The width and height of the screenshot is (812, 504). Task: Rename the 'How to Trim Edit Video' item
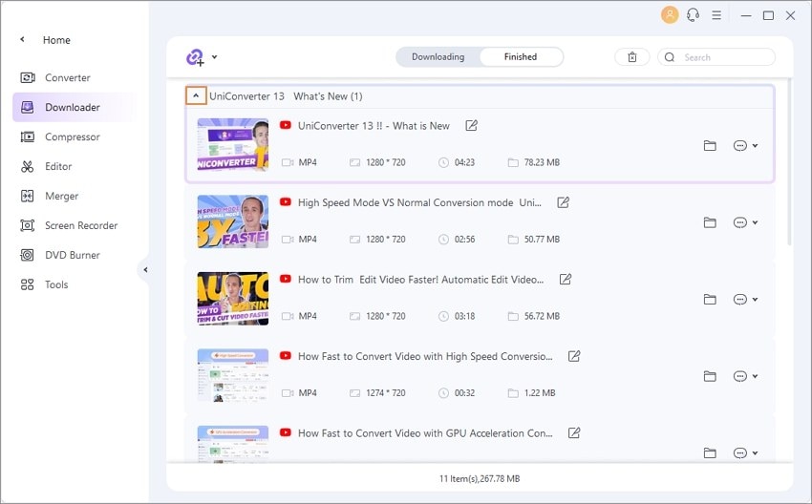pos(566,280)
